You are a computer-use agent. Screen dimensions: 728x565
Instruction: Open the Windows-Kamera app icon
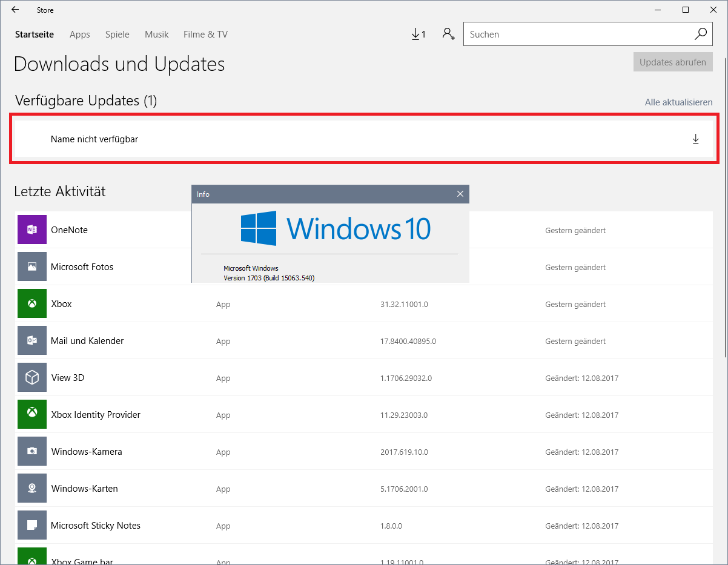32,452
